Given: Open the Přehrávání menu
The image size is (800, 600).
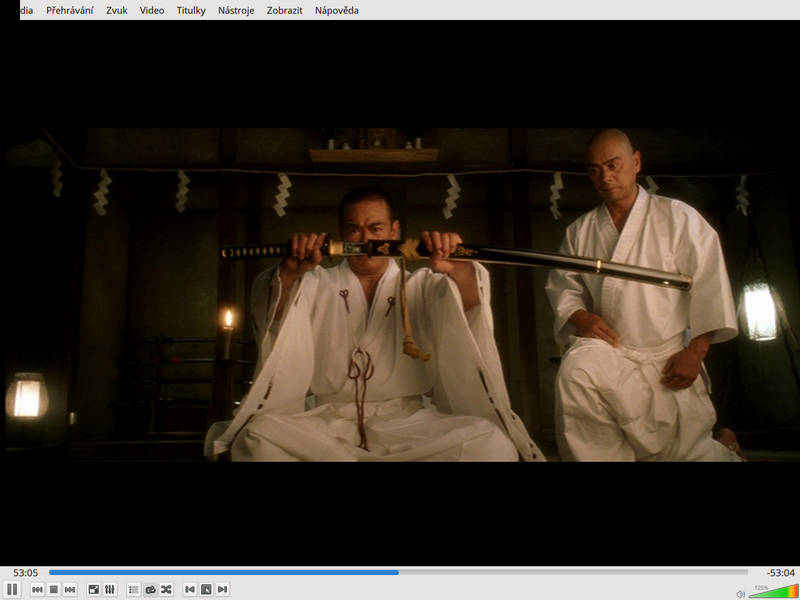Looking at the screenshot, I should [x=70, y=10].
